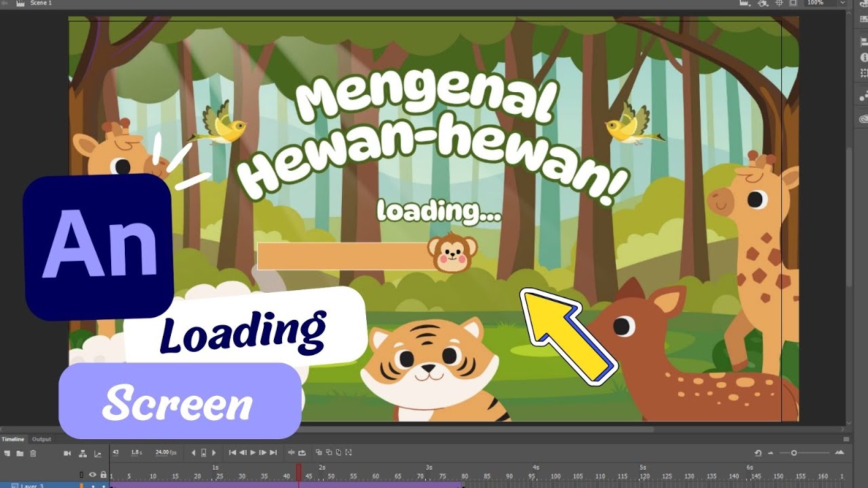Step forward one frame
This screenshot has width=868, height=488.
pyautogui.click(x=262, y=453)
